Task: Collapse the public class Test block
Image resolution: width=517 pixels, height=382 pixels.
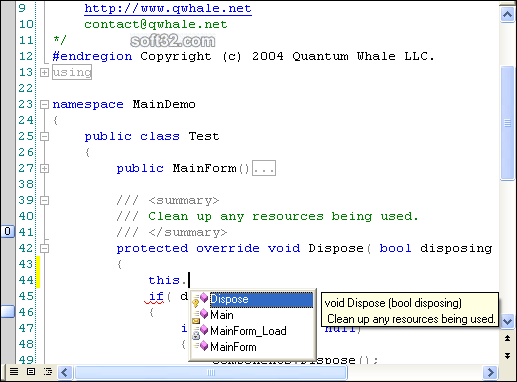Action: coord(44,136)
